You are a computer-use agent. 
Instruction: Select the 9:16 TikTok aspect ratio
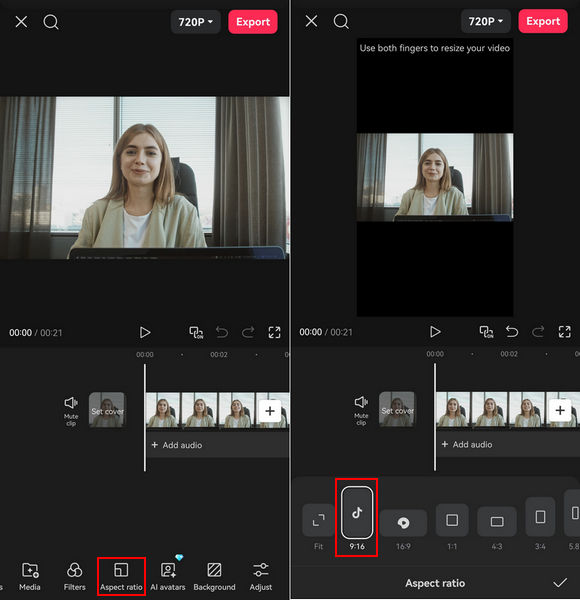pyautogui.click(x=357, y=518)
